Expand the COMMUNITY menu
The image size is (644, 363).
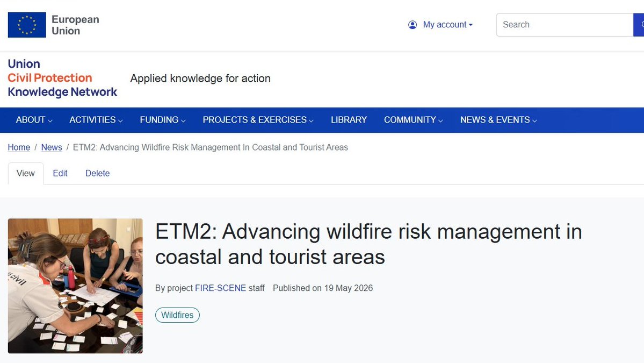pos(413,119)
